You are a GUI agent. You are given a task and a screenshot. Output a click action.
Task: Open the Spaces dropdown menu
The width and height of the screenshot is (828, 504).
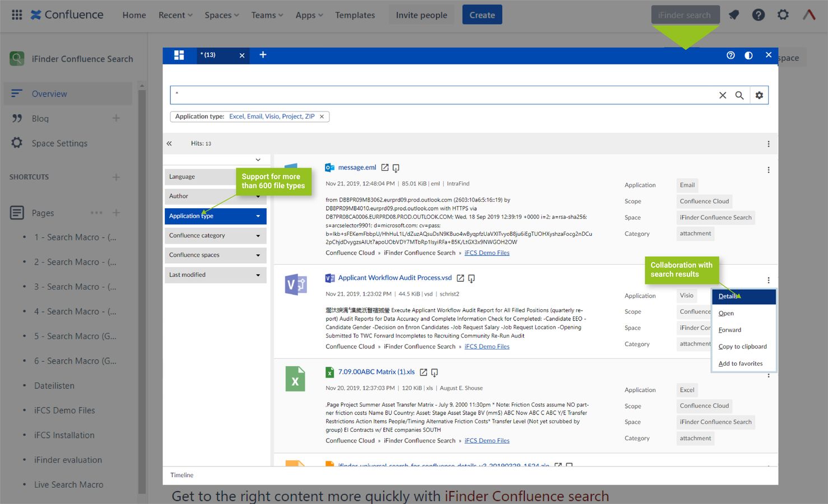tap(222, 15)
